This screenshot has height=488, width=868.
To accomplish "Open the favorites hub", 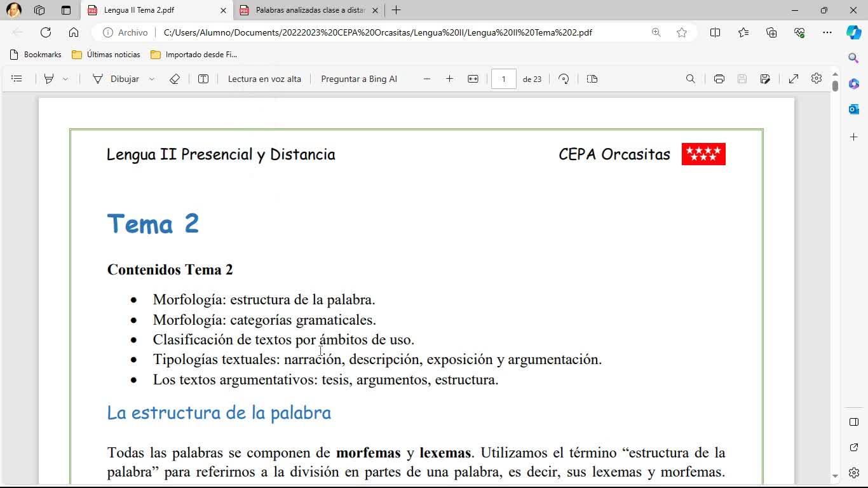I will point(743,32).
